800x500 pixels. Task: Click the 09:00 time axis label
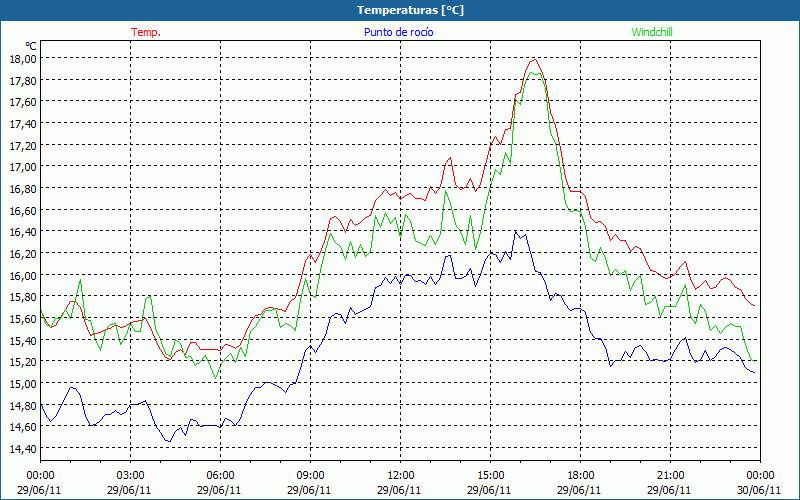click(x=310, y=476)
